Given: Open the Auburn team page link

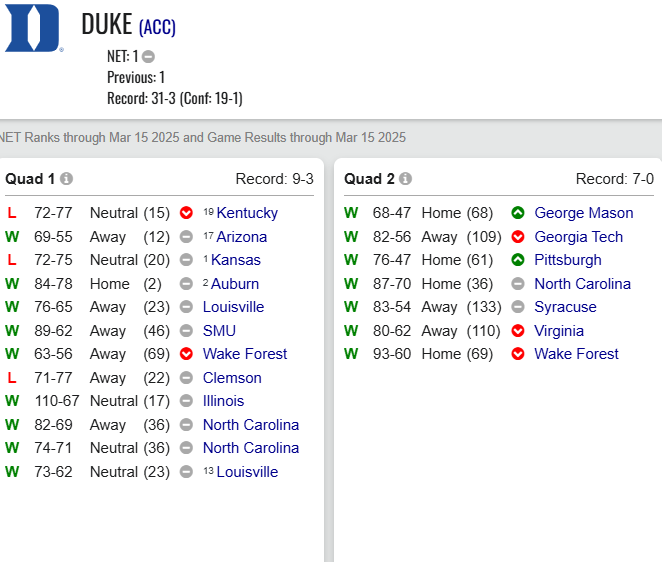Looking at the screenshot, I should coord(235,284).
